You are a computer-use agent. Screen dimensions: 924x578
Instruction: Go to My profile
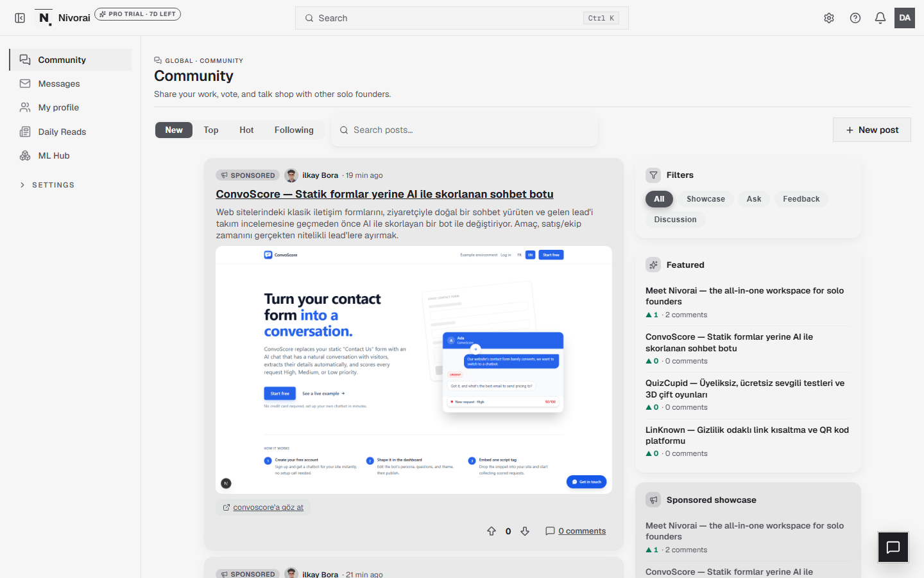71,107
